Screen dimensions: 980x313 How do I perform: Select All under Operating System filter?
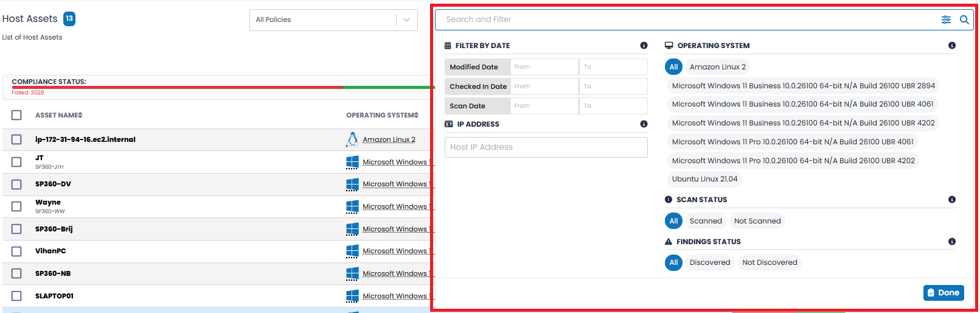[673, 67]
